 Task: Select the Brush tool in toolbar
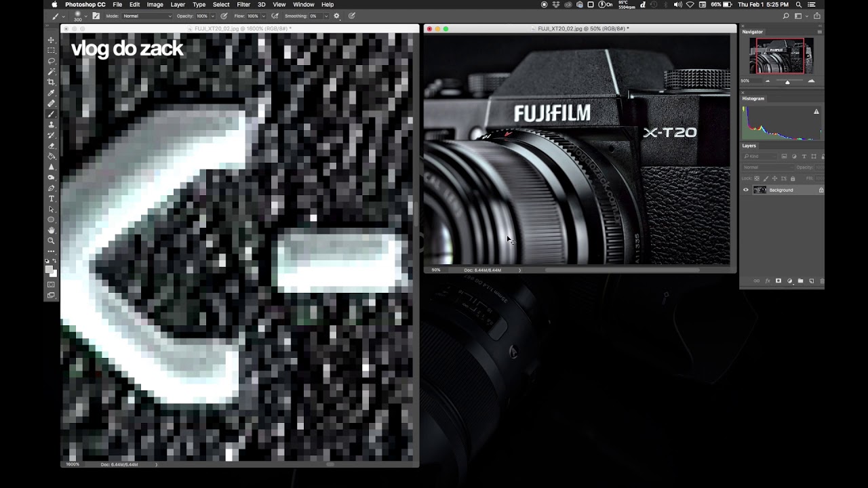(51, 114)
